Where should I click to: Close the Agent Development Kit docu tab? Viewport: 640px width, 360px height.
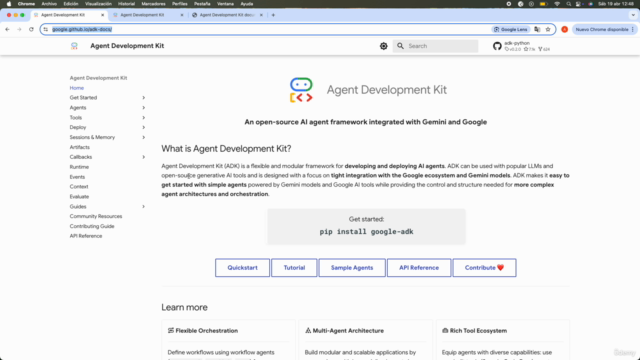point(261,15)
